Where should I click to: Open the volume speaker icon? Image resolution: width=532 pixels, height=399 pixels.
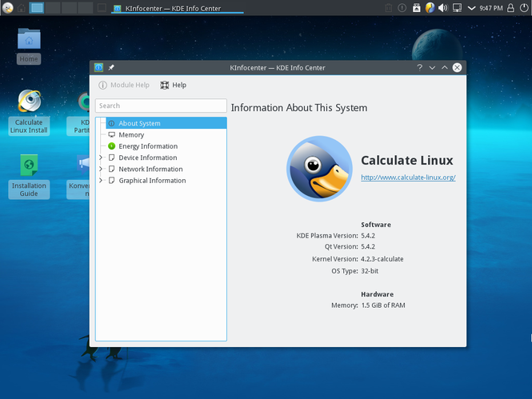click(x=443, y=8)
